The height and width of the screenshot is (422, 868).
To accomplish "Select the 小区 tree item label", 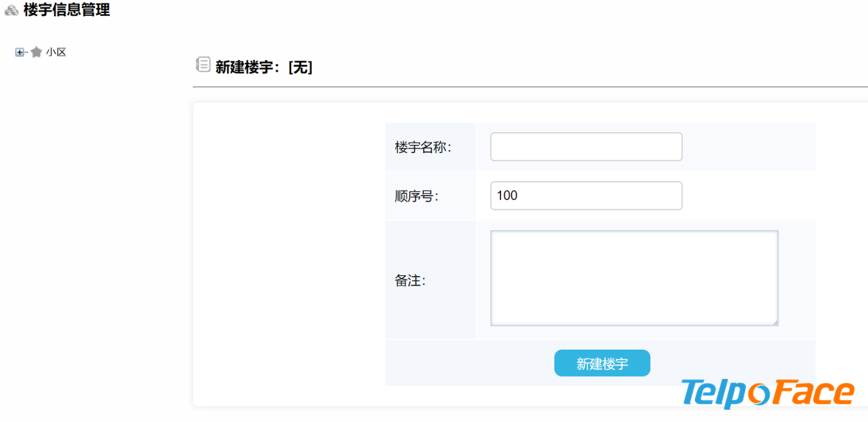I will (56, 52).
